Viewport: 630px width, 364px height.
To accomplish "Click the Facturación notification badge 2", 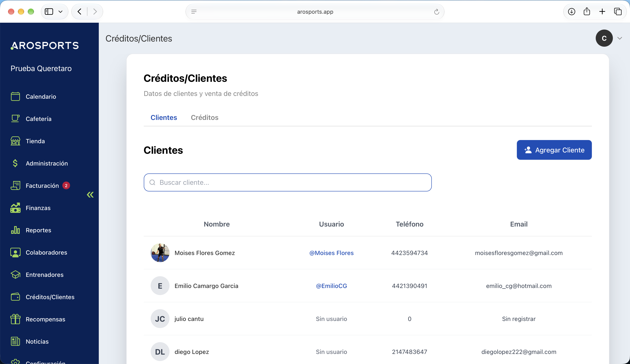I will coord(66,186).
